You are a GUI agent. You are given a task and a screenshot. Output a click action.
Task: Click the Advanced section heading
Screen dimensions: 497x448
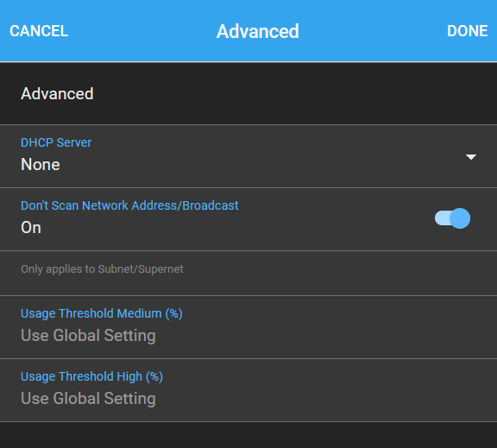pyautogui.click(x=57, y=94)
